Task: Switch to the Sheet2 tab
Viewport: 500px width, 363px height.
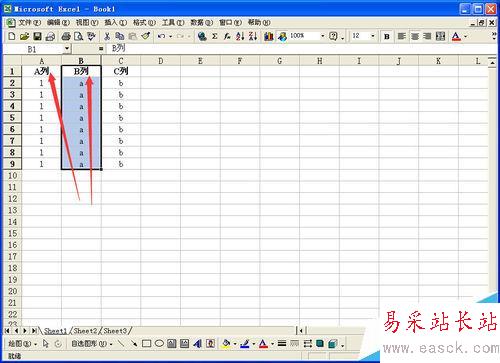Action: coord(85,331)
